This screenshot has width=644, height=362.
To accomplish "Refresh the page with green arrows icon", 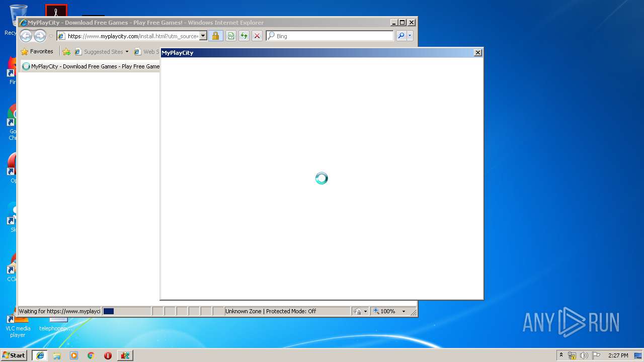I will pos(244,36).
